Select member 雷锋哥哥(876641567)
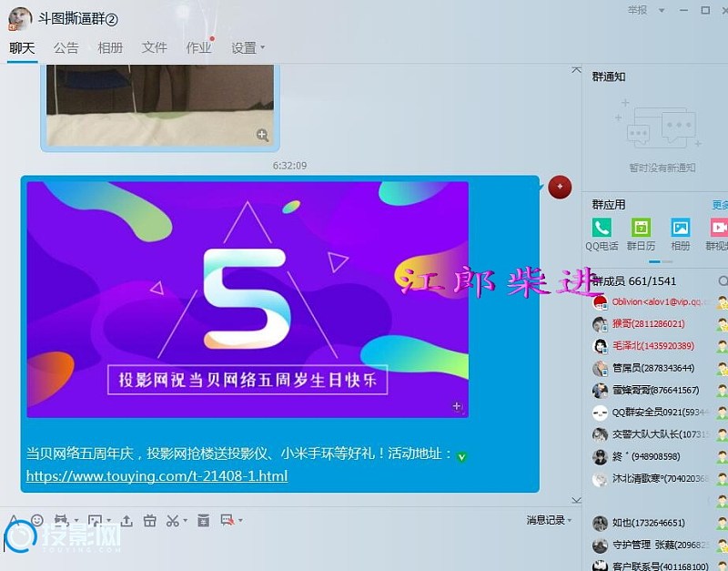Viewport: 728px width, 571px height. click(x=655, y=391)
